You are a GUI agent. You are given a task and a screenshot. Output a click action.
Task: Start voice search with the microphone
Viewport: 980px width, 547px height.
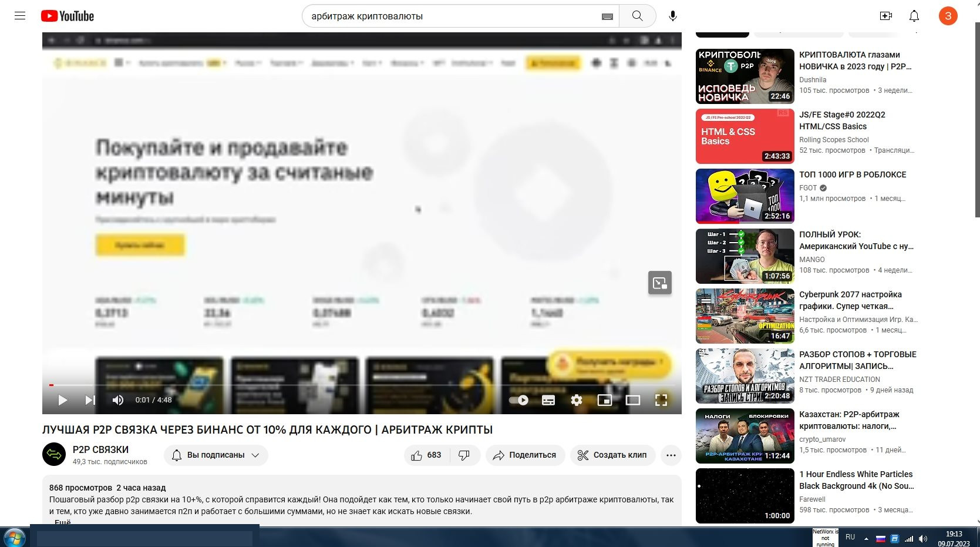(673, 16)
